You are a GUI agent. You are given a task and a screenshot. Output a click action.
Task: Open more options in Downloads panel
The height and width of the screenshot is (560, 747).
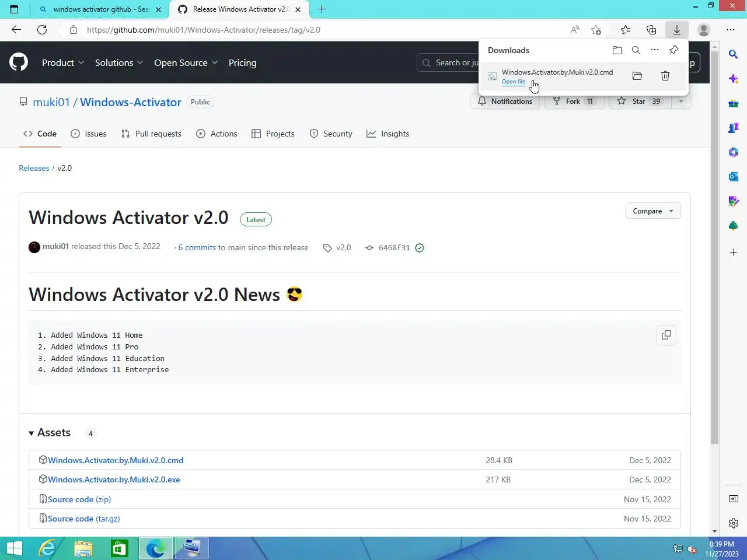click(x=655, y=50)
